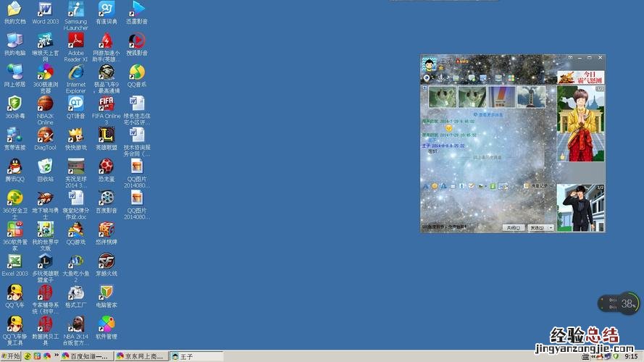Open Word 2003 desktop shortcut
The image size is (644, 362).
point(45,9)
